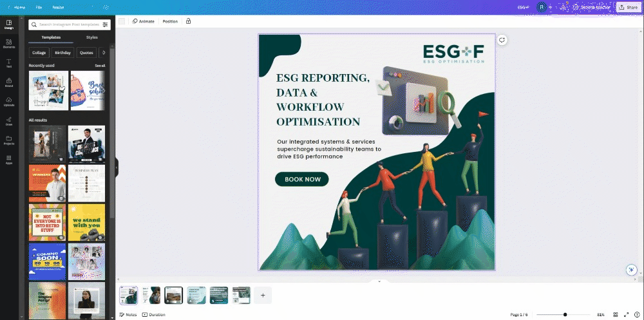This screenshot has height=320, width=644.
Task: Click the Animate button
Action: [x=144, y=21]
